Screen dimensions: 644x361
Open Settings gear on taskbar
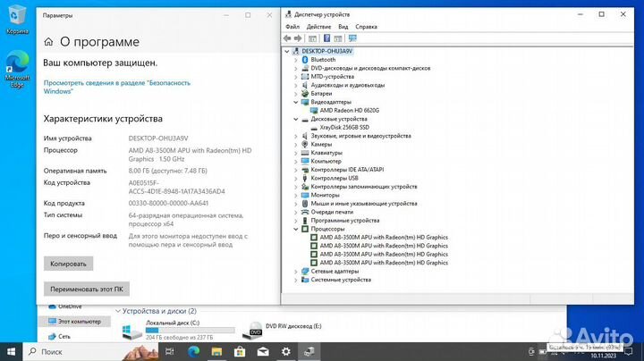[x=286, y=351]
